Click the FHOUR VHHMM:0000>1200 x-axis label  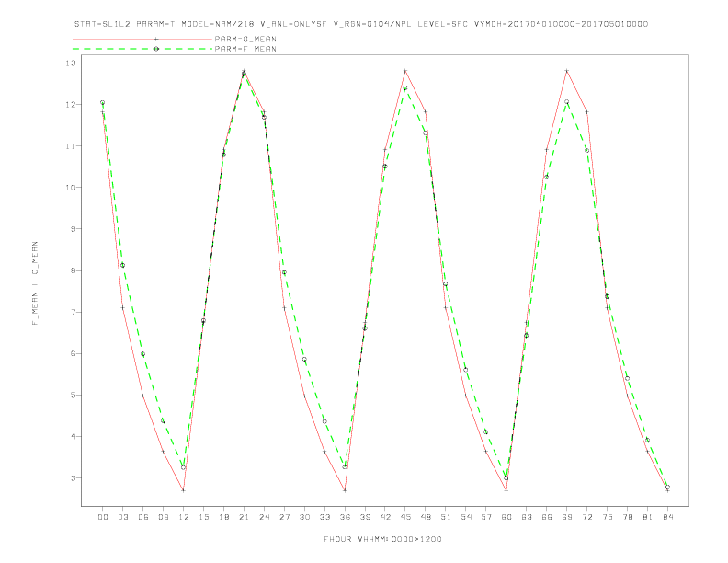pos(382,539)
